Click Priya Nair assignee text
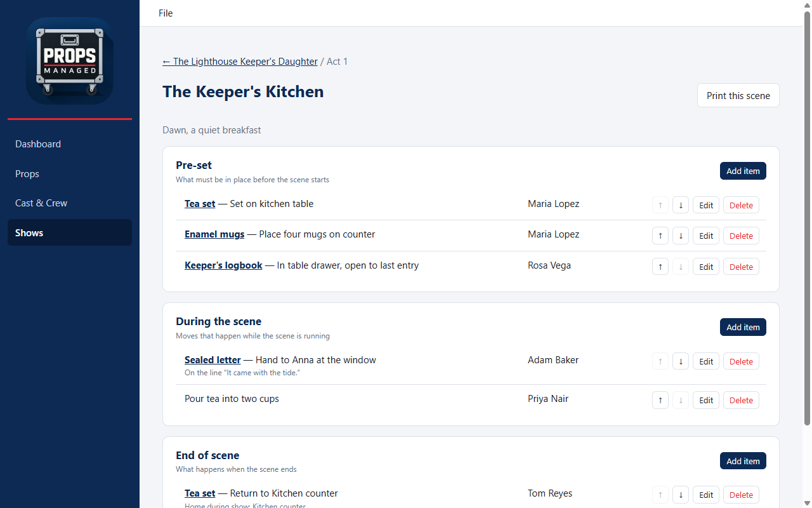Screen dimensions: 812x508 click(x=548, y=399)
